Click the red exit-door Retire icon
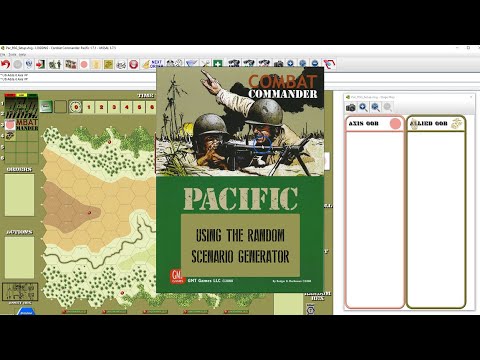The image size is (480, 360). pyautogui.click(x=40, y=64)
